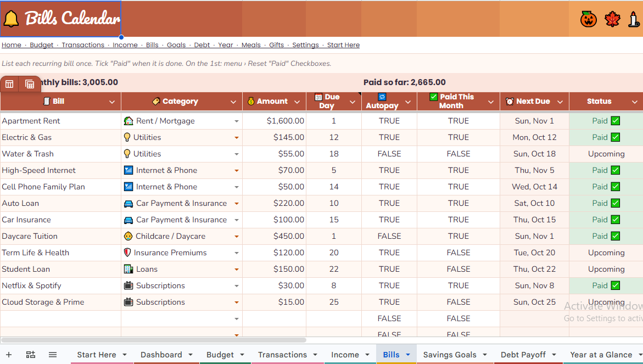Open the Transactions navigation link
The width and height of the screenshot is (643, 364).
point(83,45)
